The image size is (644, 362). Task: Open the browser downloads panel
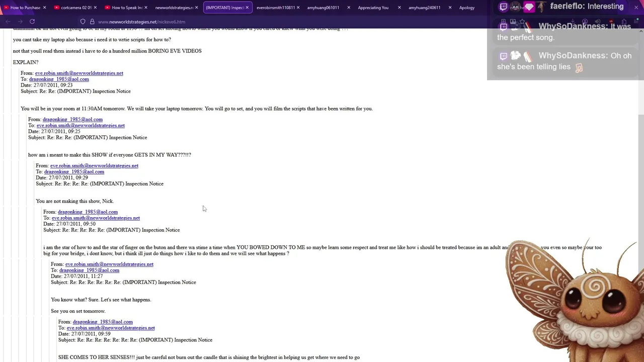tap(573, 22)
